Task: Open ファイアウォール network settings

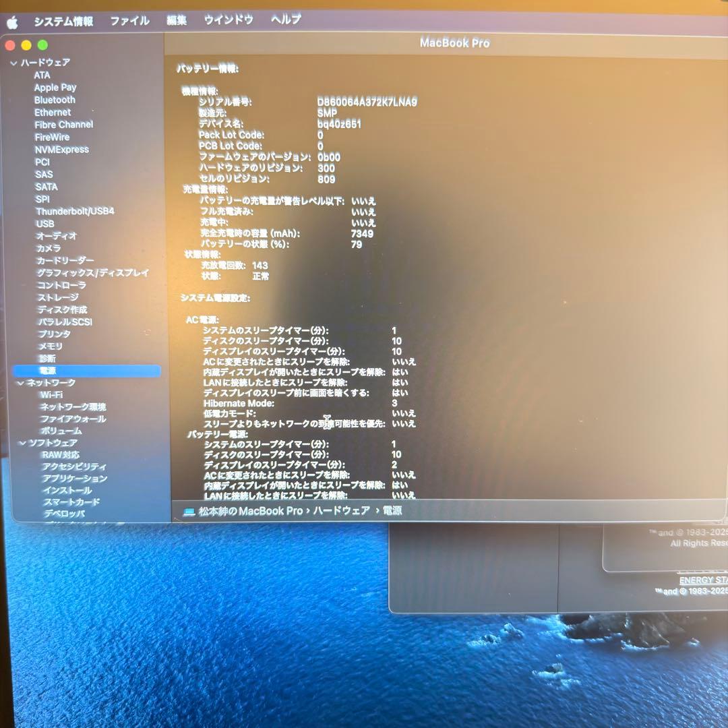Action: [71, 419]
